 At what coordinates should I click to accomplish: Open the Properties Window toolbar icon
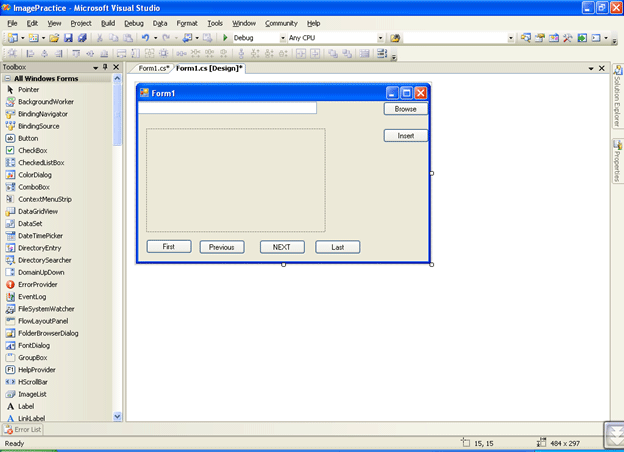pos(540,38)
